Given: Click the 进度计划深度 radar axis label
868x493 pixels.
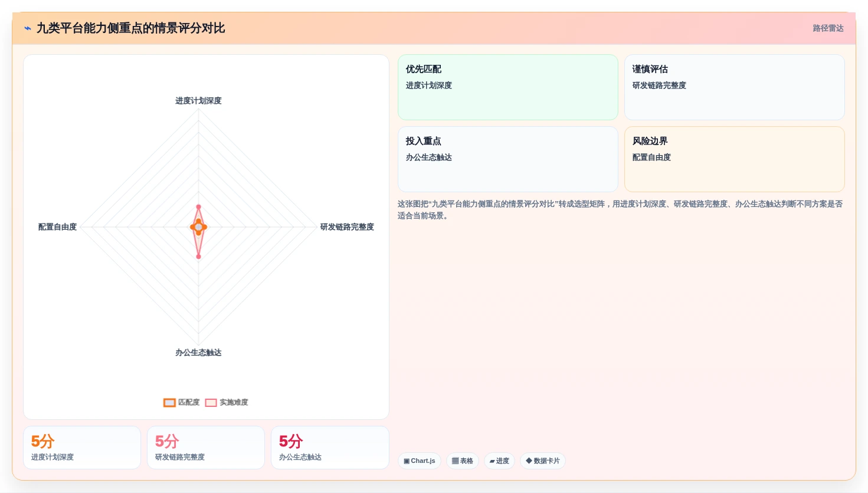Looking at the screenshot, I should click(198, 101).
